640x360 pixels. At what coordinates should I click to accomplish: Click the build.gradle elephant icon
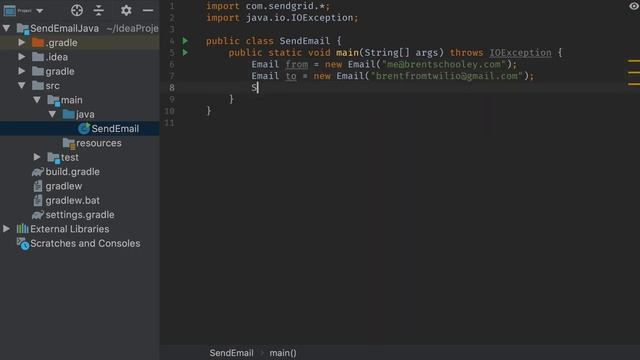click(x=38, y=172)
